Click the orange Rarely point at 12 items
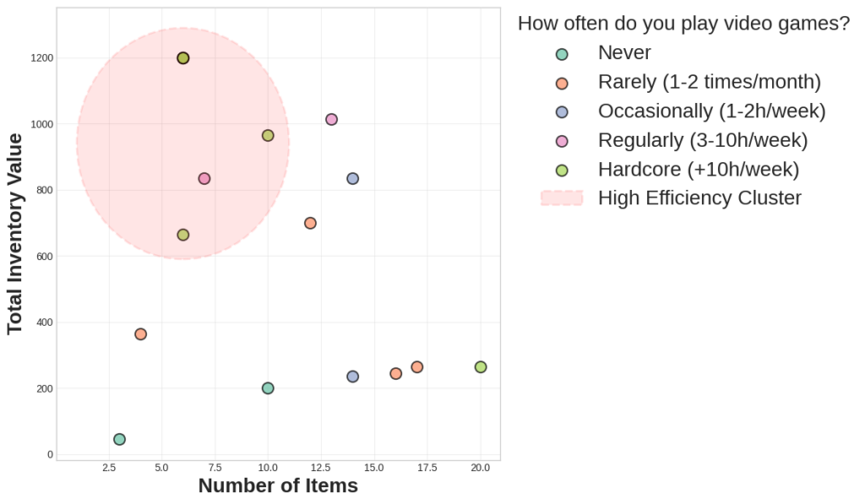This screenshot has height=504, width=865. tap(310, 223)
